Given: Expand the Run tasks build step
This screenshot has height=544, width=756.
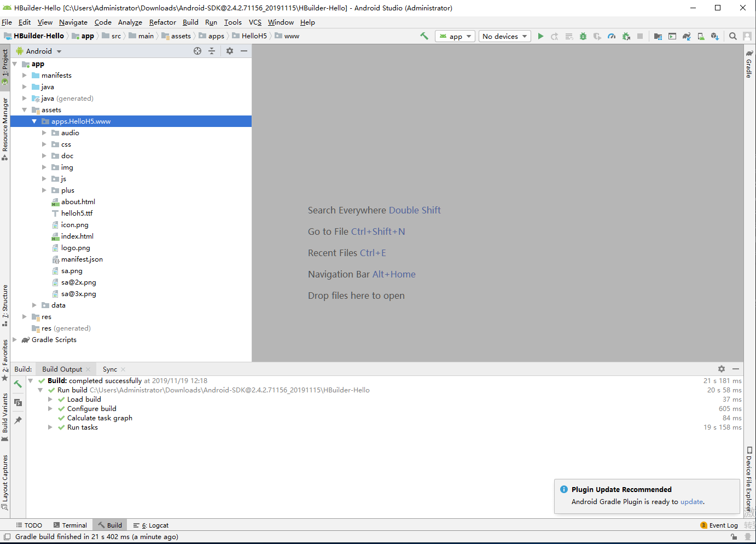Looking at the screenshot, I should 50,427.
